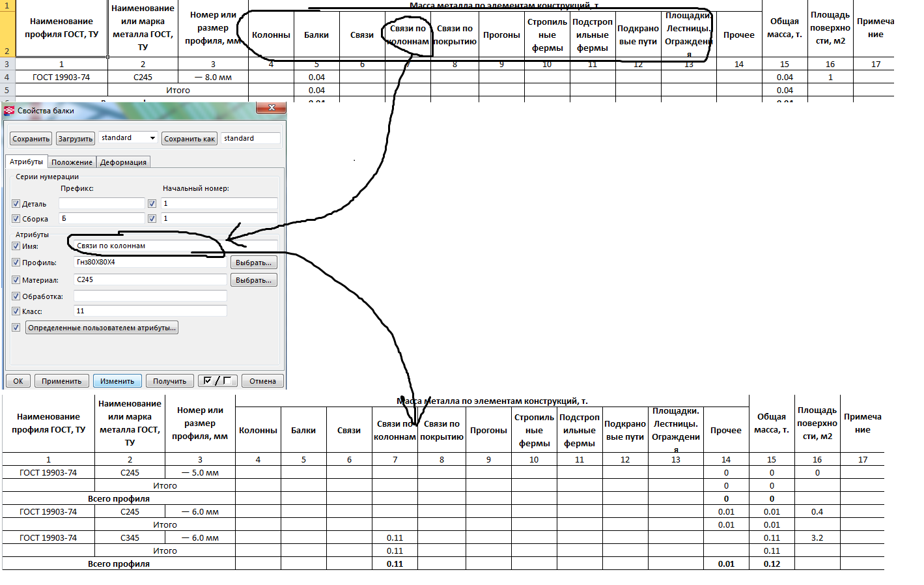Screen dimensions: 924x585
Task: Open Определенные пользователем атрибуты
Action: point(102,328)
